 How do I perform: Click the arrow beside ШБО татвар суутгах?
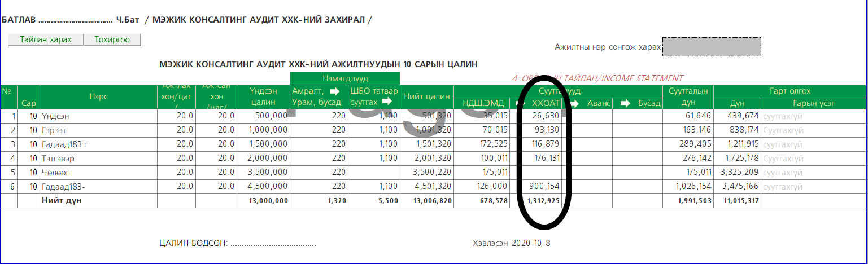pyautogui.click(x=387, y=102)
